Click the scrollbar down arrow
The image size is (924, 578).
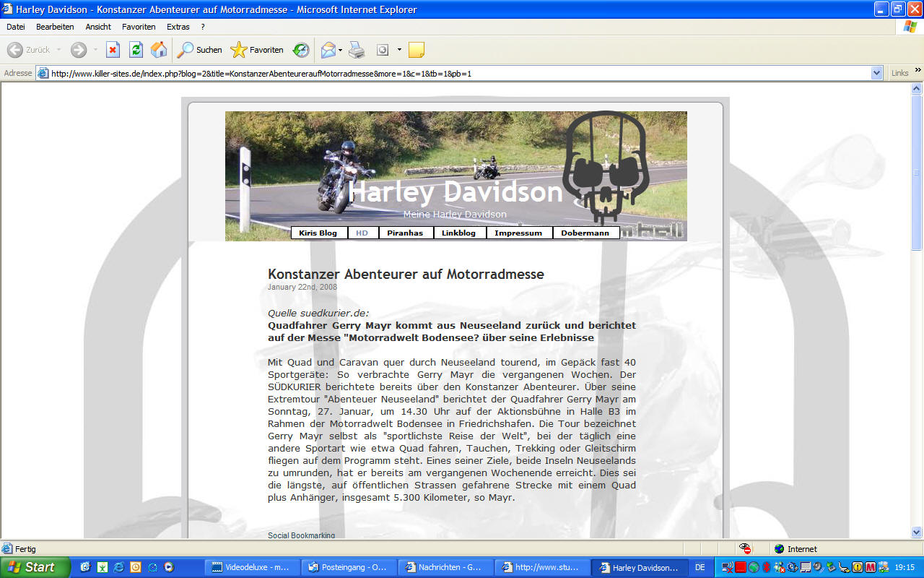pos(917,532)
